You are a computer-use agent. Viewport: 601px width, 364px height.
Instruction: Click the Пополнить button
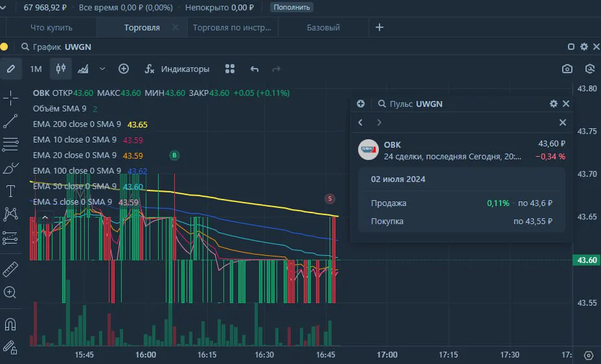(x=291, y=7)
